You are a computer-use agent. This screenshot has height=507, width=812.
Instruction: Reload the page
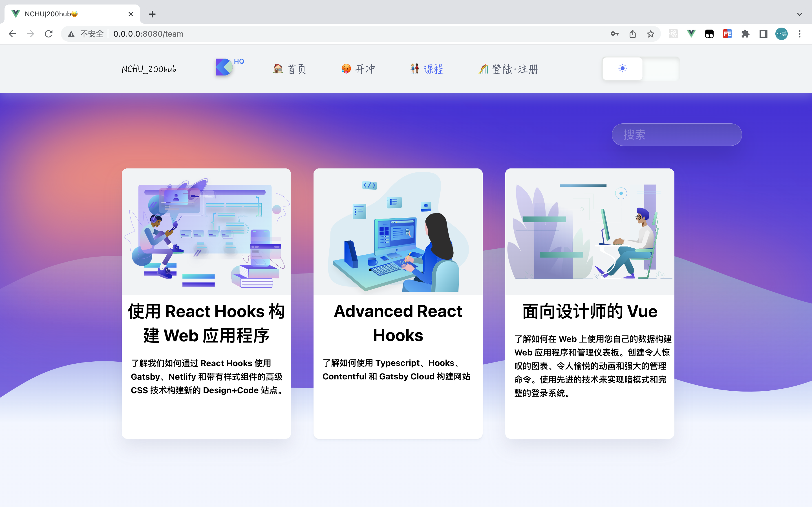[49, 34]
